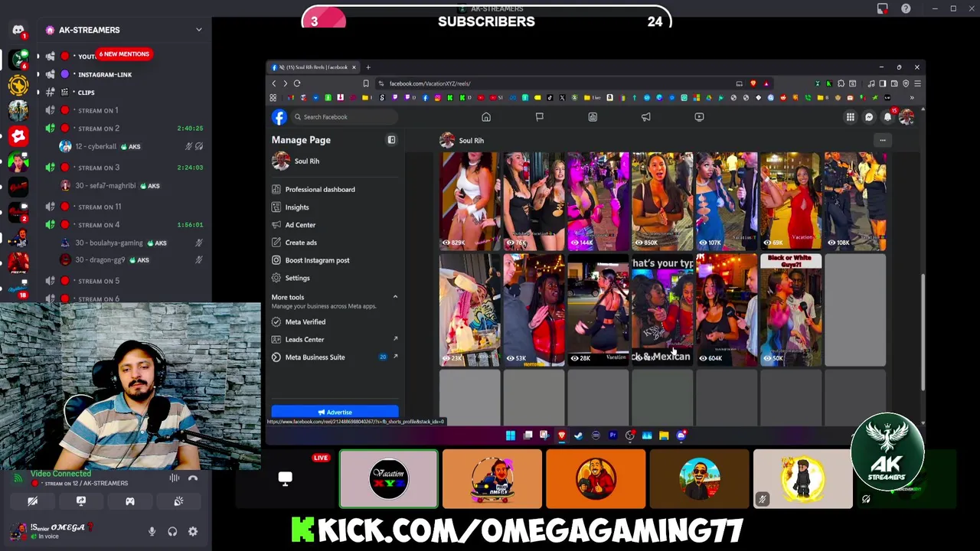Click browser forward arrow

coord(285,83)
